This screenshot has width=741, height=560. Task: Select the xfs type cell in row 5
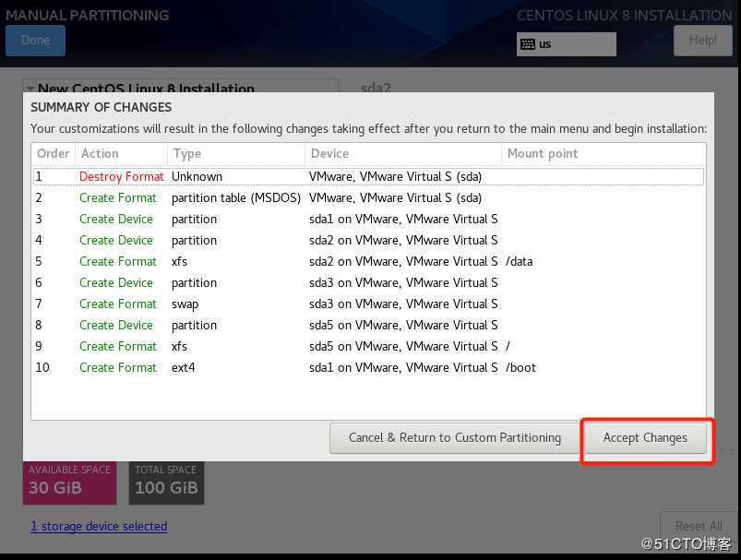pyautogui.click(x=179, y=262)
